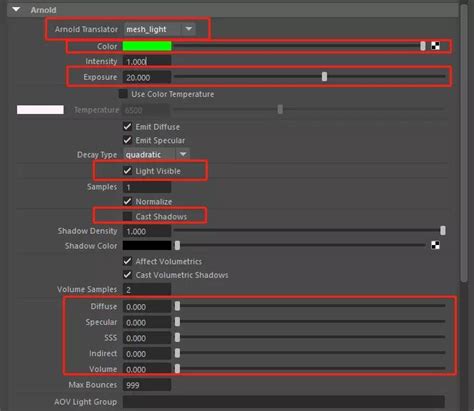Click the Volume value field

click(x=147, y=369)
